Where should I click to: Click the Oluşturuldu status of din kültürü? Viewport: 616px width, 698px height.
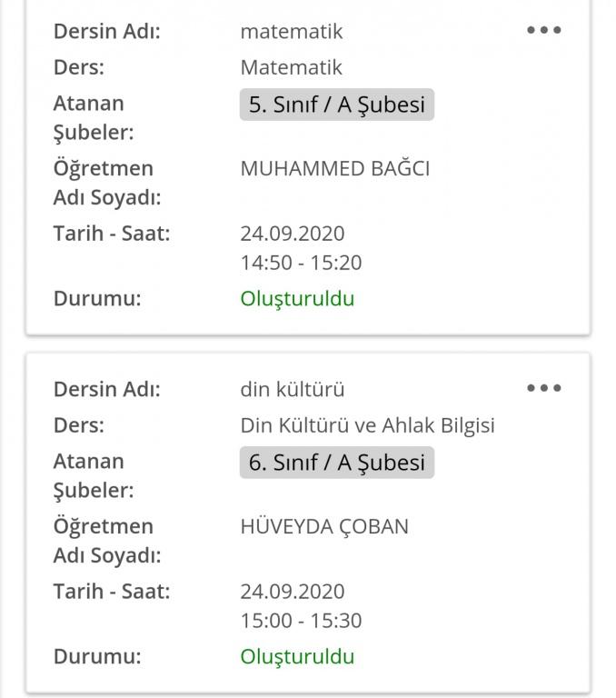click(297, 656)
